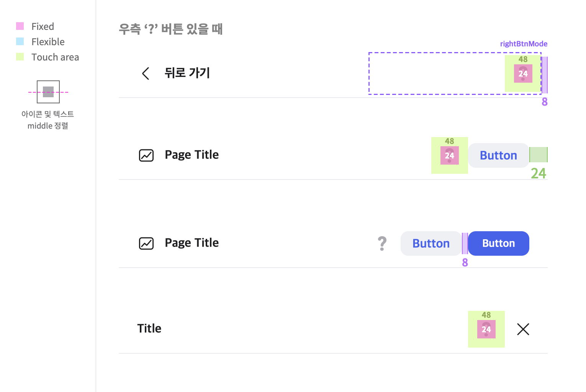Click the gray Button left of the blue Button
Viewport: 586px width, 392px height.
click(431, 243)
